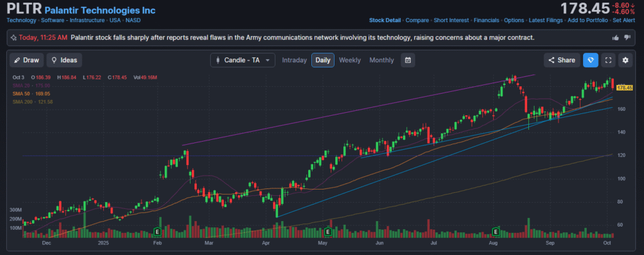Select the Weekly timeframe tab
This screenshot has width=644, height=255.
tap(350, 60)
